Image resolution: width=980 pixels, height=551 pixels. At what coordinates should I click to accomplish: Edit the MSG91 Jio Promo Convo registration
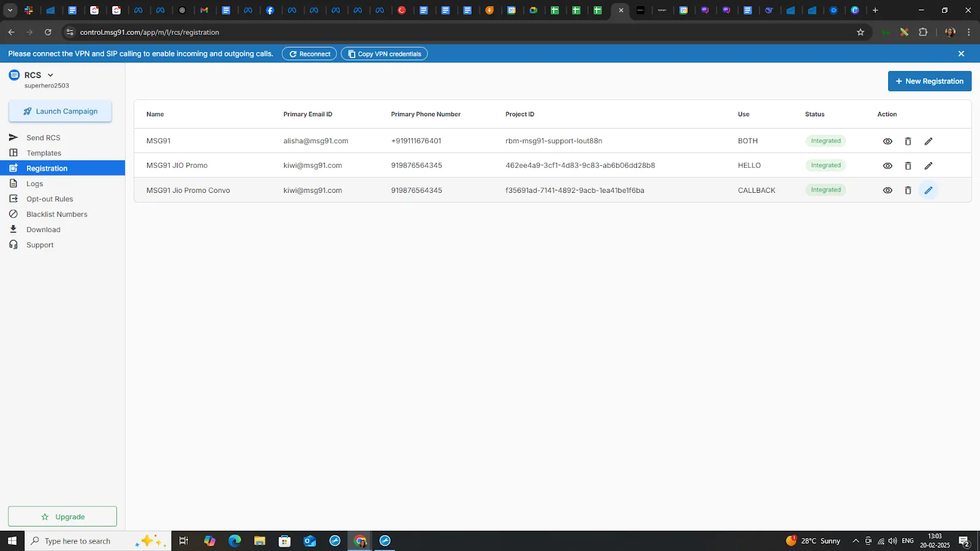coord(929,190)
